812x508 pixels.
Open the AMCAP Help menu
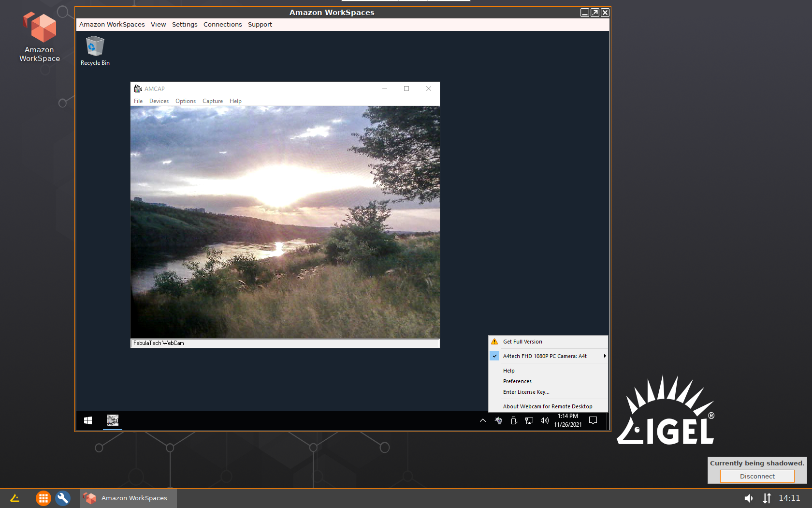235,101
